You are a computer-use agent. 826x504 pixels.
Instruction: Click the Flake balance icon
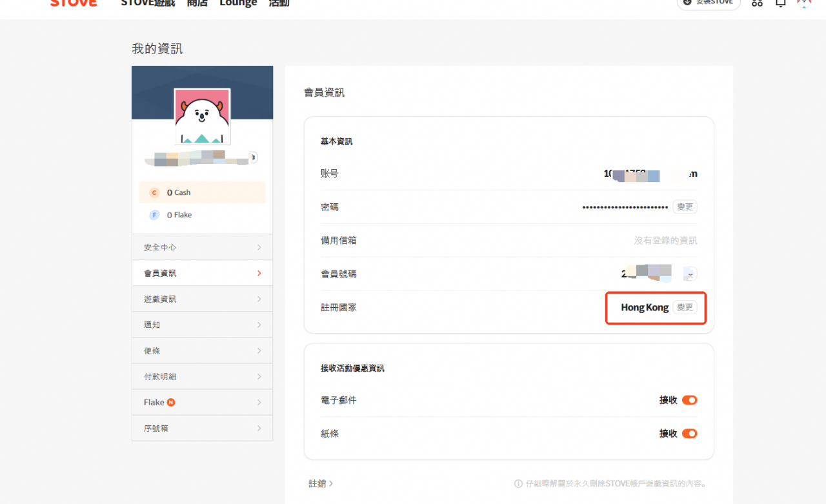coord(153,214)
